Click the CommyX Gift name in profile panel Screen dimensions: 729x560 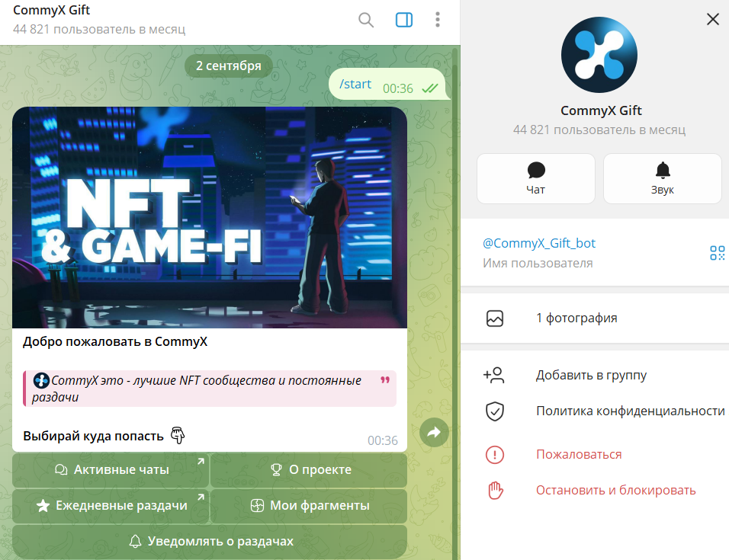pos(601,110)
